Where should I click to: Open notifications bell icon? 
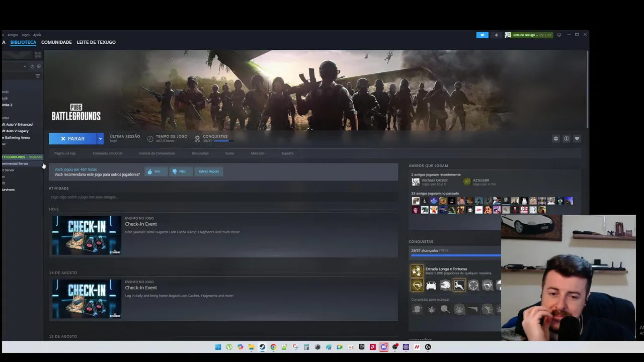click(496, 35)
